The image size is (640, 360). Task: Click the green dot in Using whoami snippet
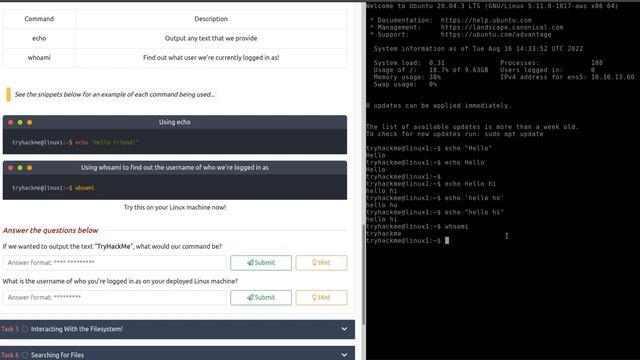[x=20, y=167]
